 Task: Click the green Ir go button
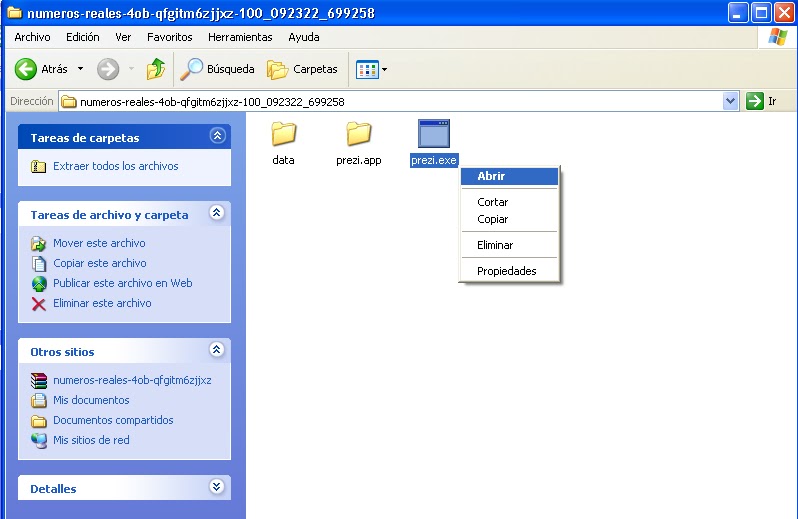[755, 101]
